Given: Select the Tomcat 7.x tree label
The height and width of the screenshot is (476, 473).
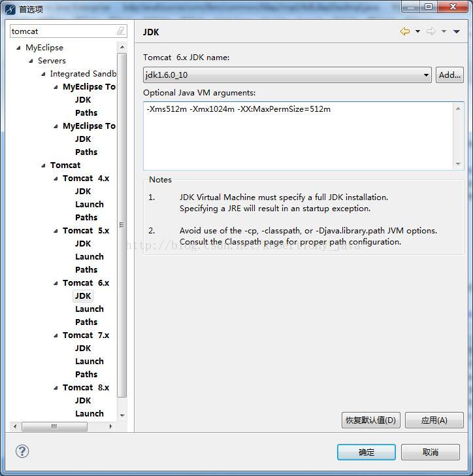Looking at the screenshot, I should click(86, 335).
